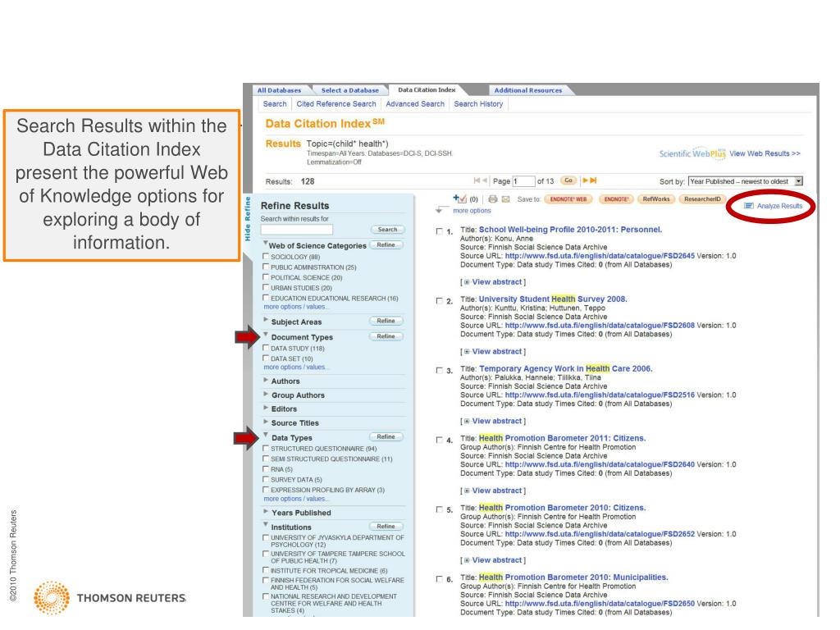
Task: Select checkbox for result 1
Action: coord(440,231)
